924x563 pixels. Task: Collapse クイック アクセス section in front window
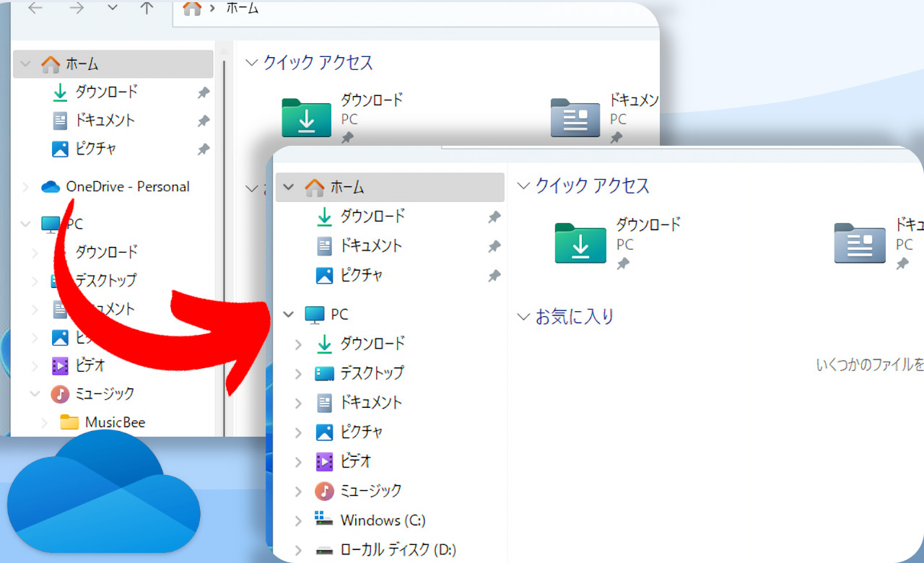click(x=524, y=186)
